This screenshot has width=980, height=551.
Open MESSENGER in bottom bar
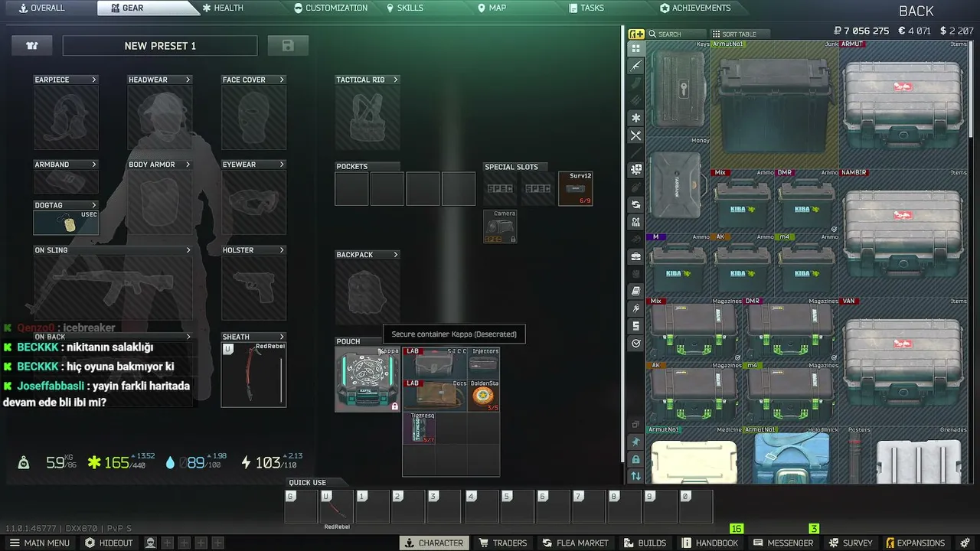(x=783, y=543)
